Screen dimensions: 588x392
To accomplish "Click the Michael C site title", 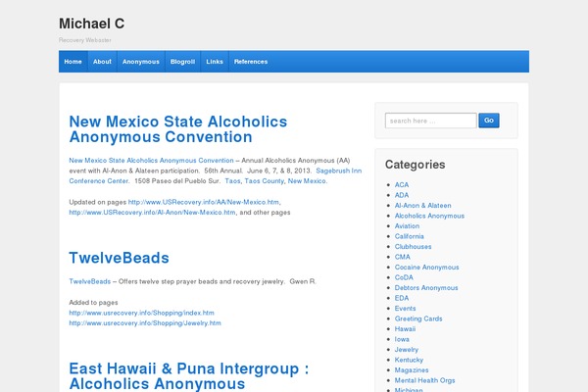I will click(91, 24).
